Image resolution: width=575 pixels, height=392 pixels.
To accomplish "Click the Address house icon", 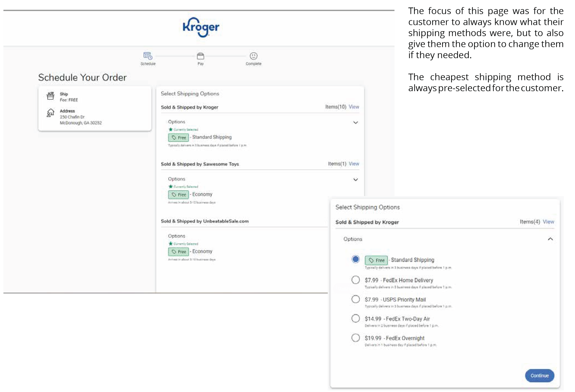I will coord(50,113).
